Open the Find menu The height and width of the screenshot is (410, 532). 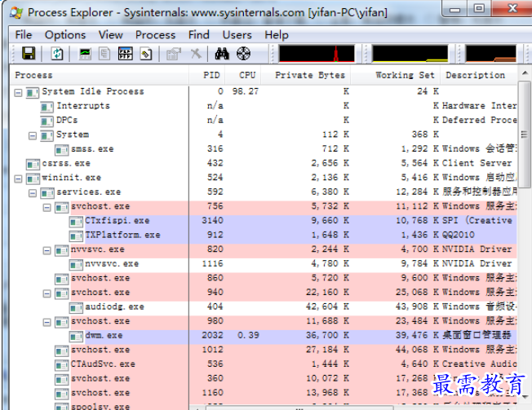[x=198, y=34]
